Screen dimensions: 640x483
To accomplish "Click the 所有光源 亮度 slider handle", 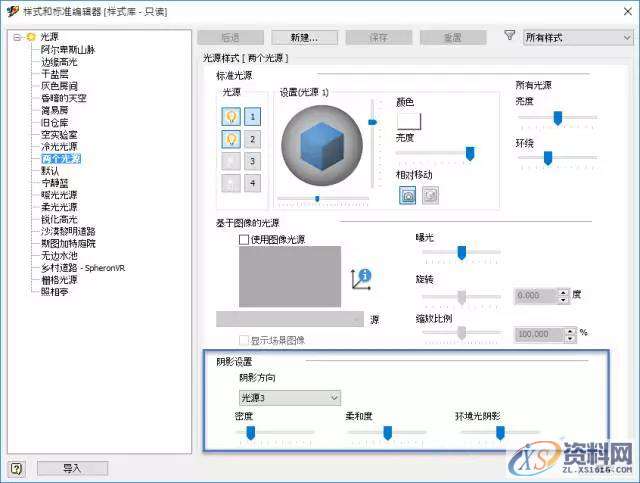I will pyautogui.click(x=558, y=118).
